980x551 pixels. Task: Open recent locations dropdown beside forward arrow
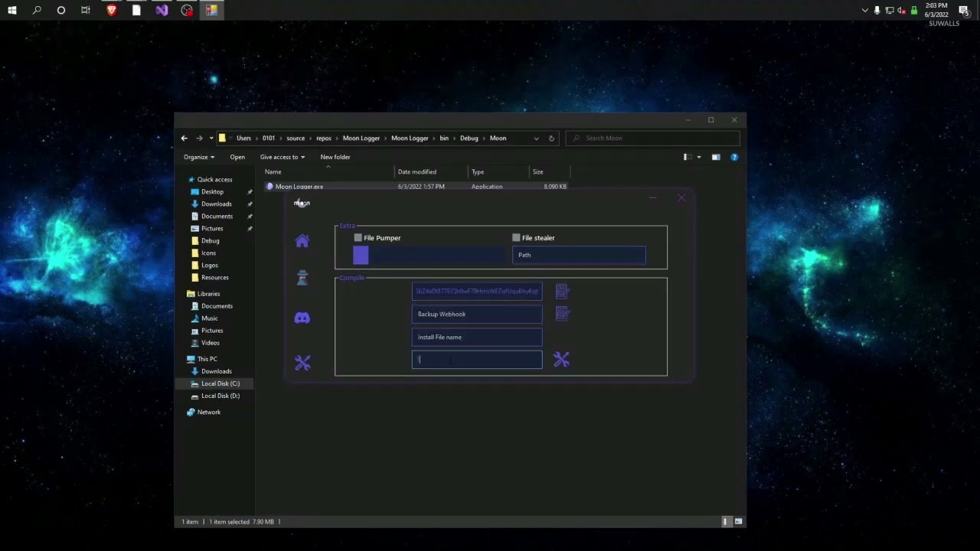click(211, 139)
